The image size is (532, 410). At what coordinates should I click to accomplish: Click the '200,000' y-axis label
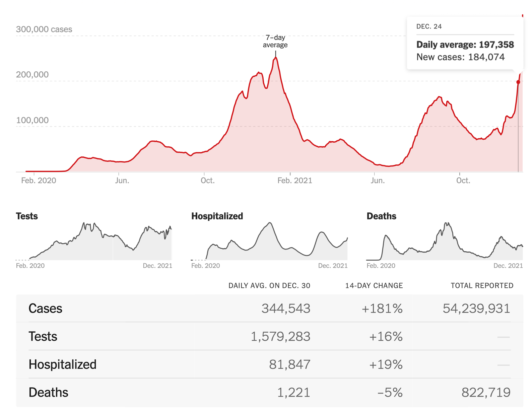pyautogui.click(x=32, y=74)
